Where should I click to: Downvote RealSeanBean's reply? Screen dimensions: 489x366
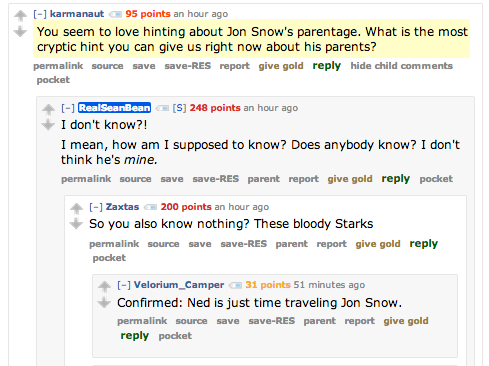pos(48,125)
